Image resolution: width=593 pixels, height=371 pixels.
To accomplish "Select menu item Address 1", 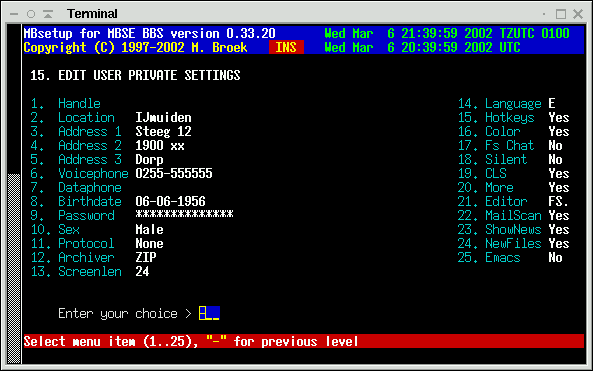I will [76, 131].
